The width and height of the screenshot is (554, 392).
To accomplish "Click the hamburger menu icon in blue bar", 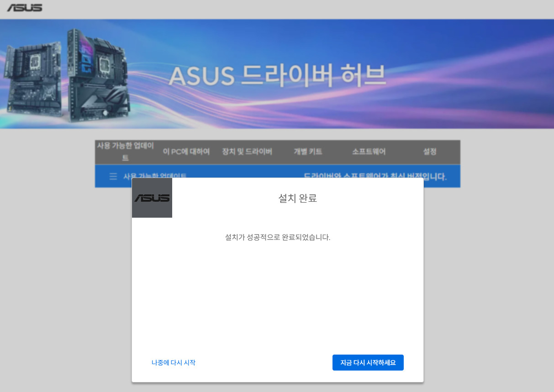I will pos(113,176).
